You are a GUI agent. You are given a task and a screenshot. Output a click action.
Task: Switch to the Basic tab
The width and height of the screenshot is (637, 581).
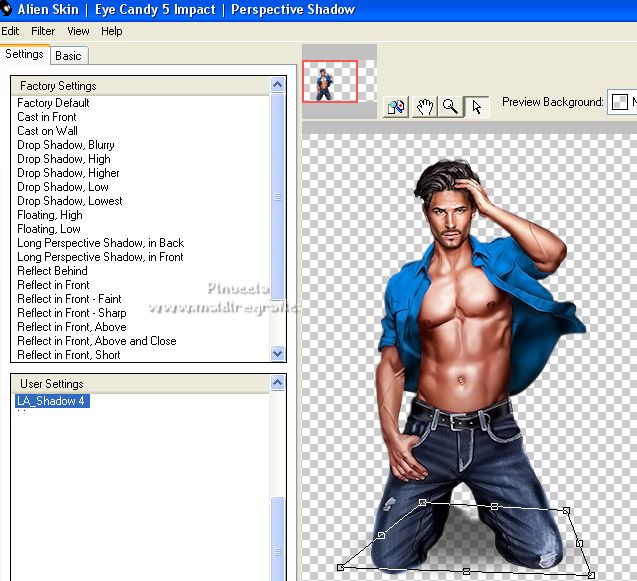tap(68, 56)
